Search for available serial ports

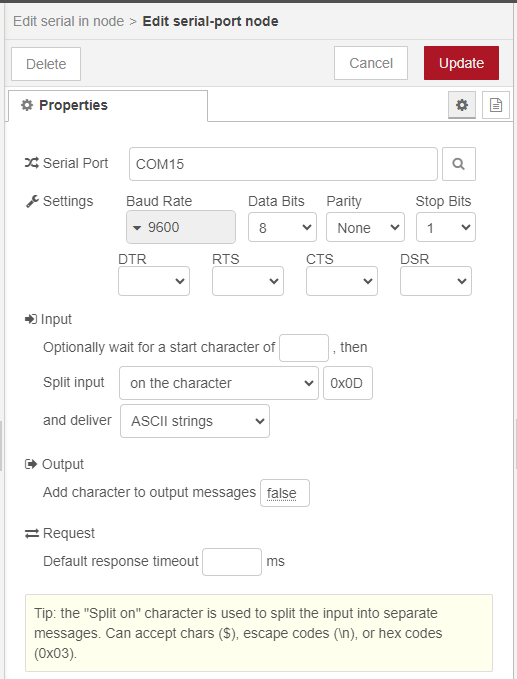459,164
